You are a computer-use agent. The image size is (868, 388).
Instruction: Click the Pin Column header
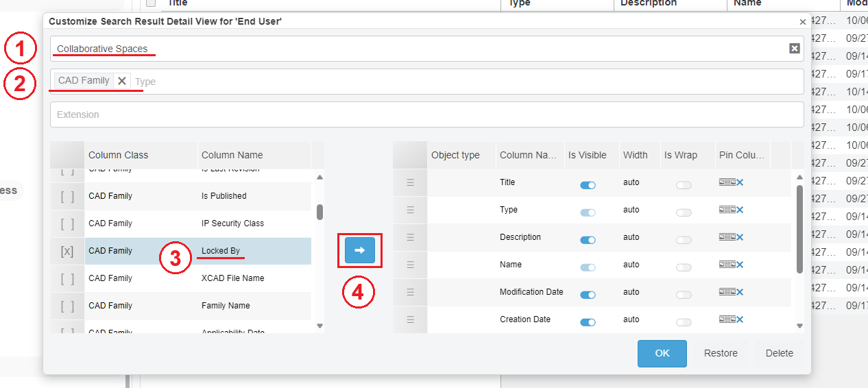click(742, 155)
